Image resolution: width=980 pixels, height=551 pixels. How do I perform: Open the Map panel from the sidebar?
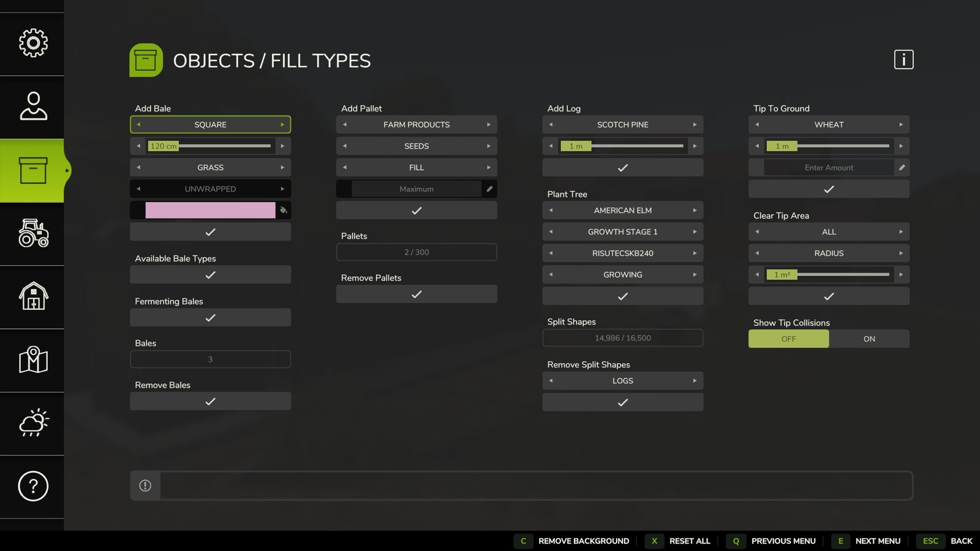coord(32,361)
